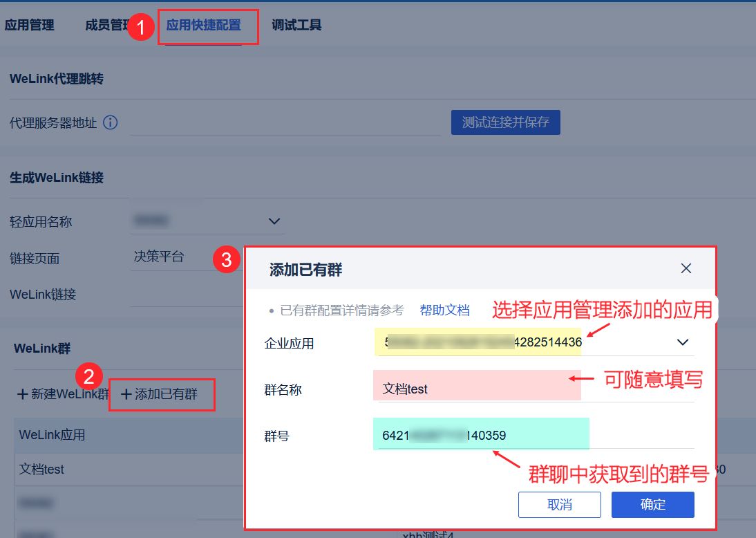Click the WeLink链接 label

tap(43, 295)
